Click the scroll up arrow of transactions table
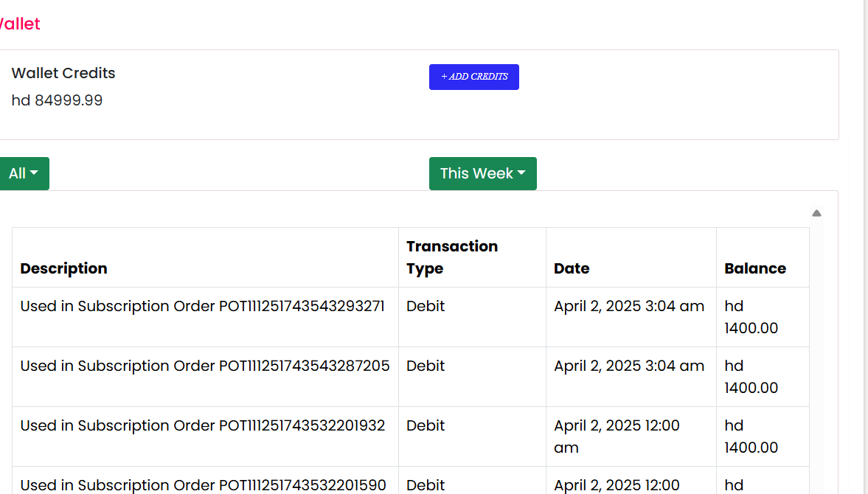 tap(816, 213)
